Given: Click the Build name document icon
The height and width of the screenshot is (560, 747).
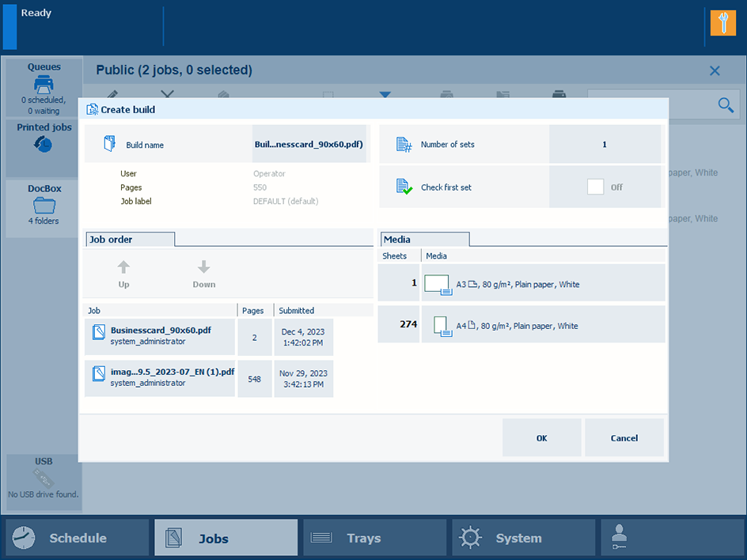Looking at the screenshot, I should (x=109, y=143).
